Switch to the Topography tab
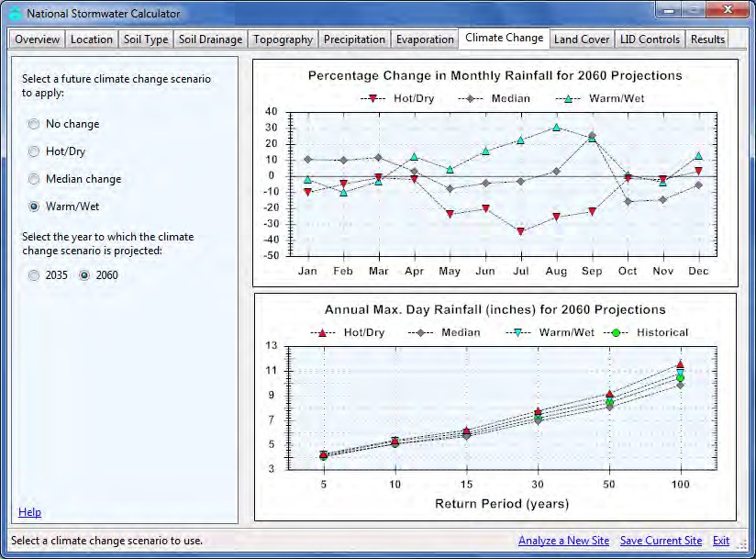756x559 pixels. (283, 39)
